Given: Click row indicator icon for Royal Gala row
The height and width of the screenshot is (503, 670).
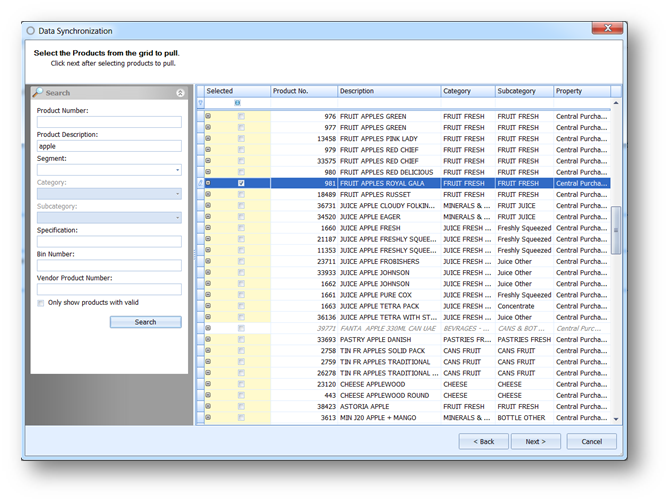Looking at the screenshot, I should 200,183.
